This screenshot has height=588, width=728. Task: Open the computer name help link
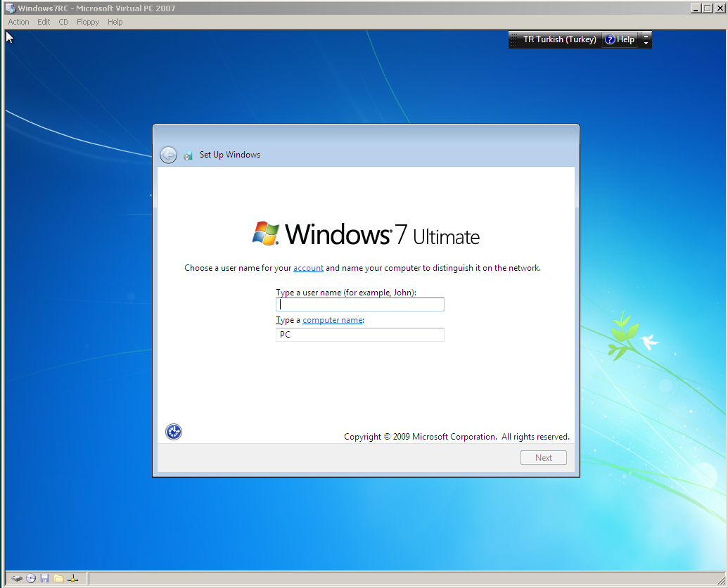[333, 320]
